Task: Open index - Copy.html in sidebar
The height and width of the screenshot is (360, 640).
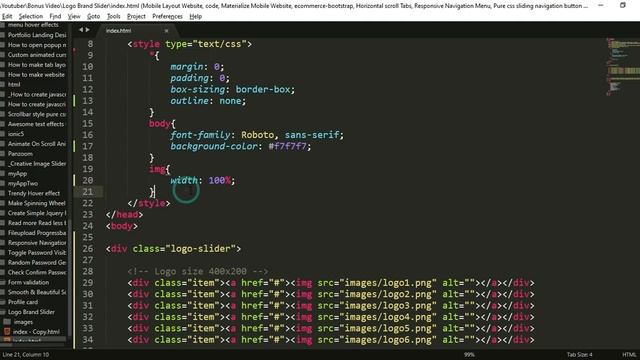Action: click(x=36, y=332)
